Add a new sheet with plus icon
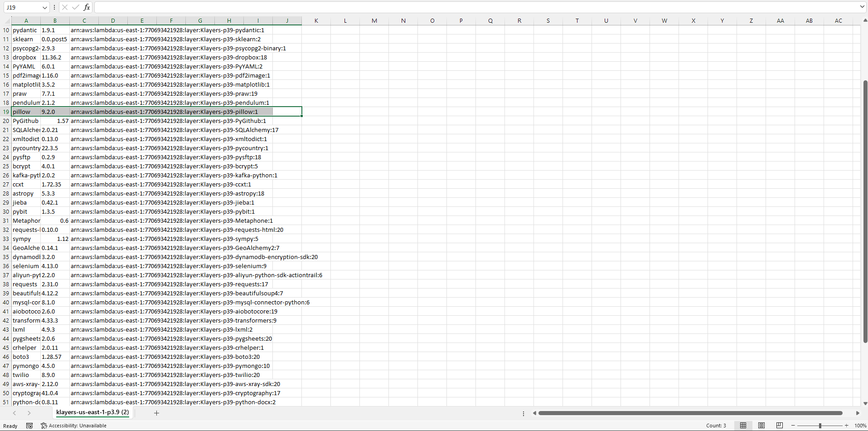The height and width of the screenshot is (431, 868). (x=156, y=413)
